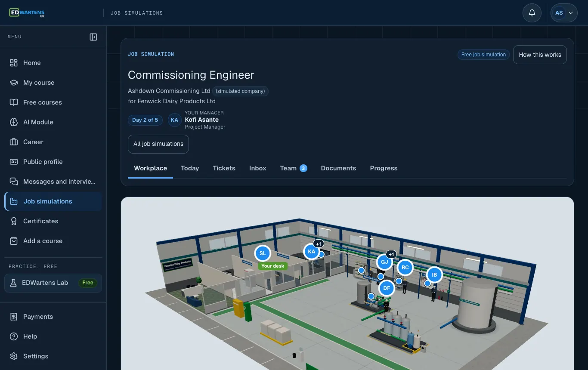Select the GJ avatar marker in the workplace
This screenshot has height=370, width=588.
[385, 262]
